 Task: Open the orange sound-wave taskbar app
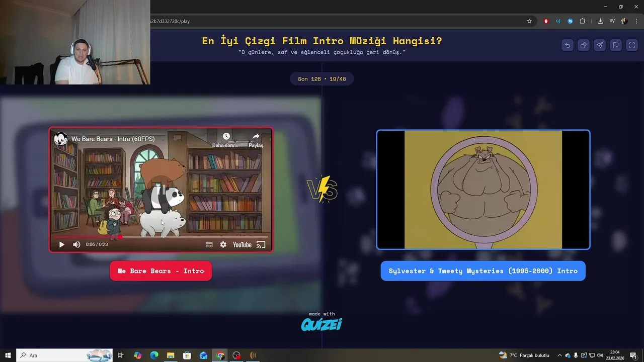253,355
